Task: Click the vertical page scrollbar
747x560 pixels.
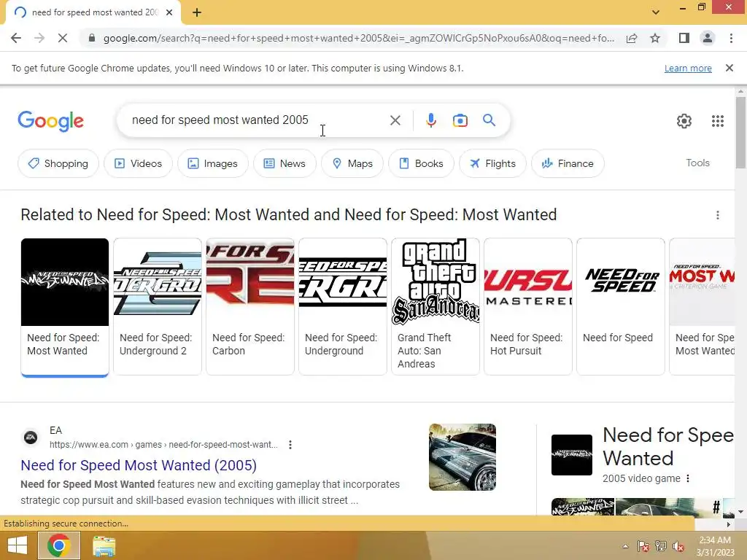Action: coord(740,133)
